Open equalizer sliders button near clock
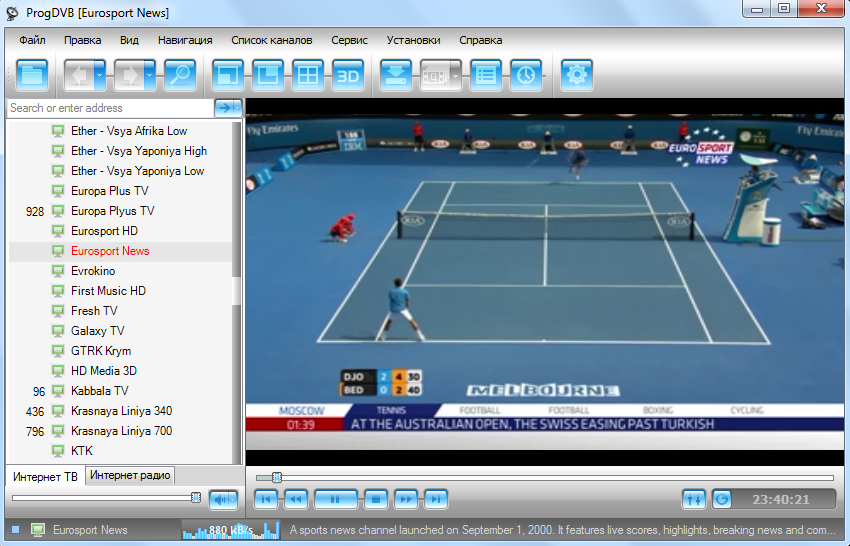 coord(694,499)
